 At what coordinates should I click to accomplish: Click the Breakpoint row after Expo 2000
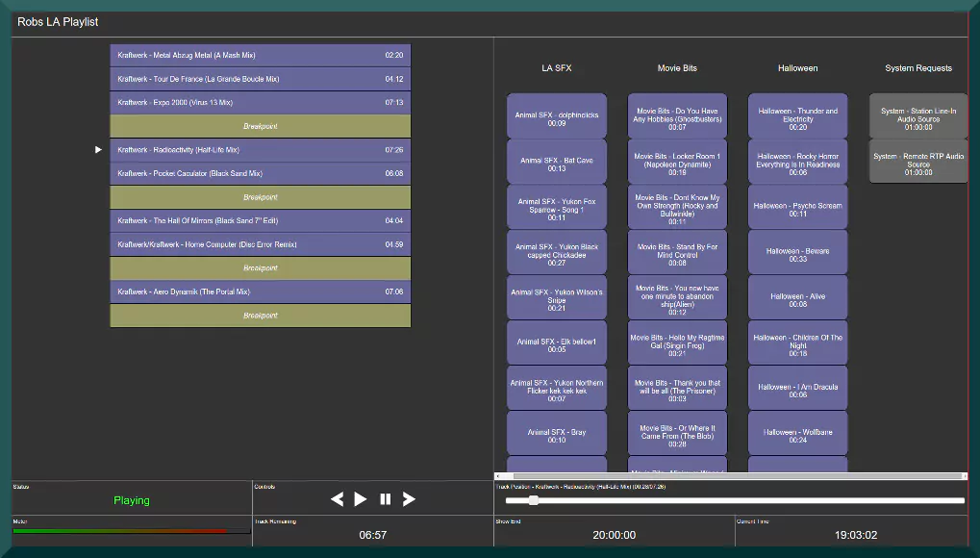coord(260,126)
